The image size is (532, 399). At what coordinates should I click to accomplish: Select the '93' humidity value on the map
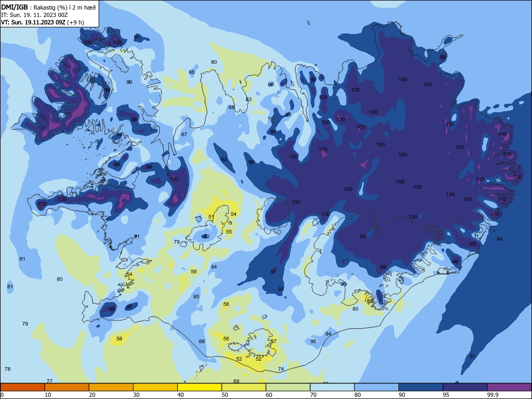click(x=281, y=289)
